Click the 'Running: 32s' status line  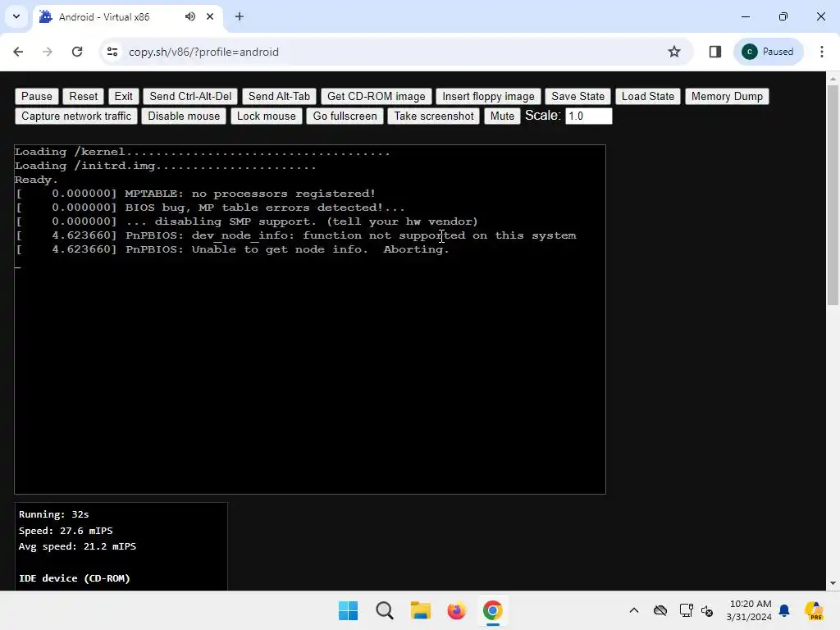tap(53, 514)
